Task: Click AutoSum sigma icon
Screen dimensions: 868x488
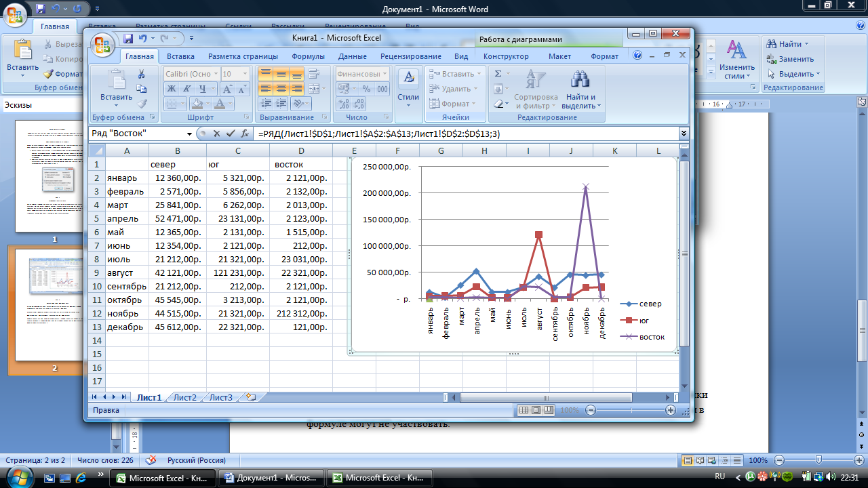Action: [498, 74]
